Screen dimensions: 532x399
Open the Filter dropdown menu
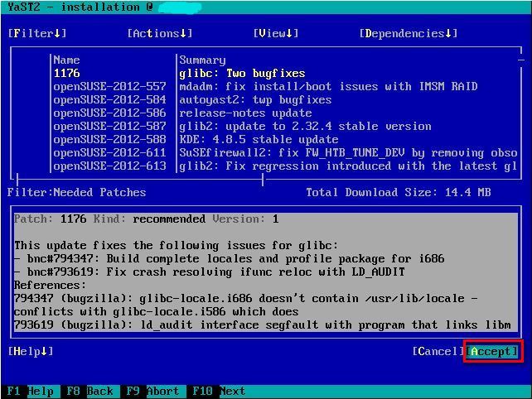37,33
